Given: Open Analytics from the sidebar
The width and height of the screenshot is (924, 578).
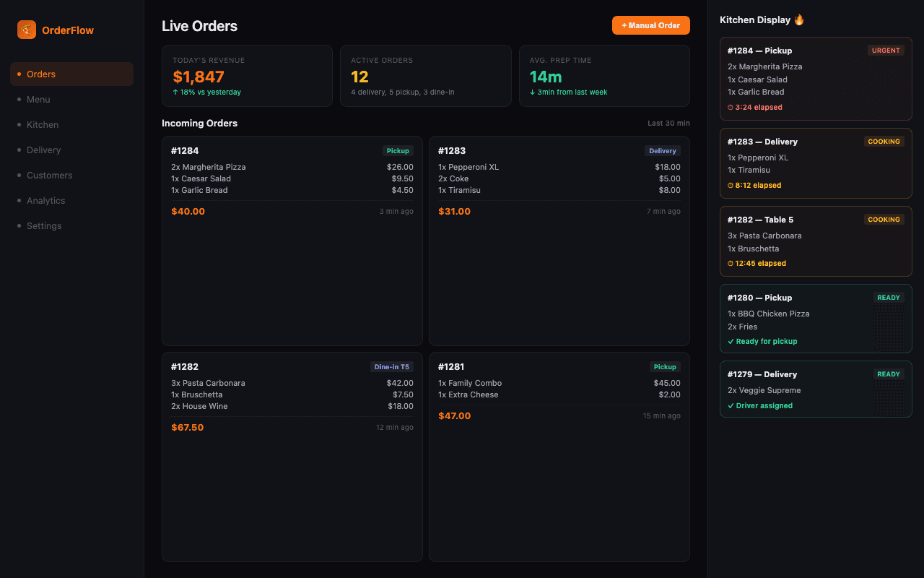Looking at the screenshot, I should pos(45,201).
